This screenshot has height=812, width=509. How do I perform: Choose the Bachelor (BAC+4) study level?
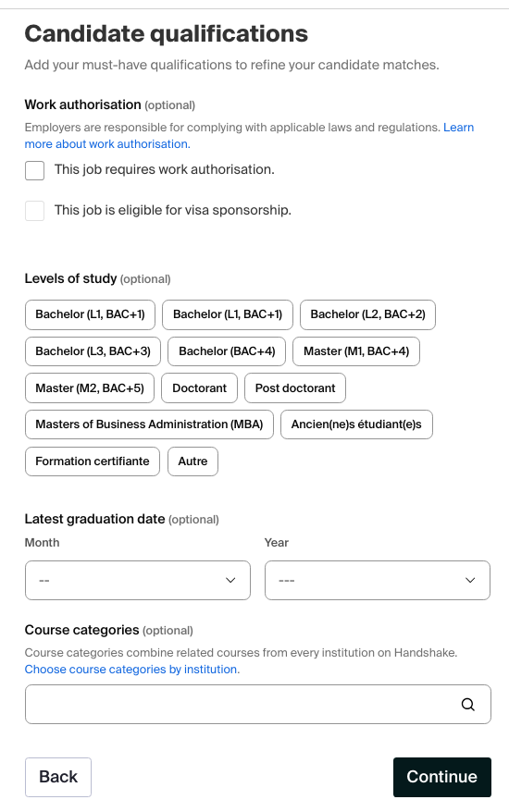[x=227, y=351]
